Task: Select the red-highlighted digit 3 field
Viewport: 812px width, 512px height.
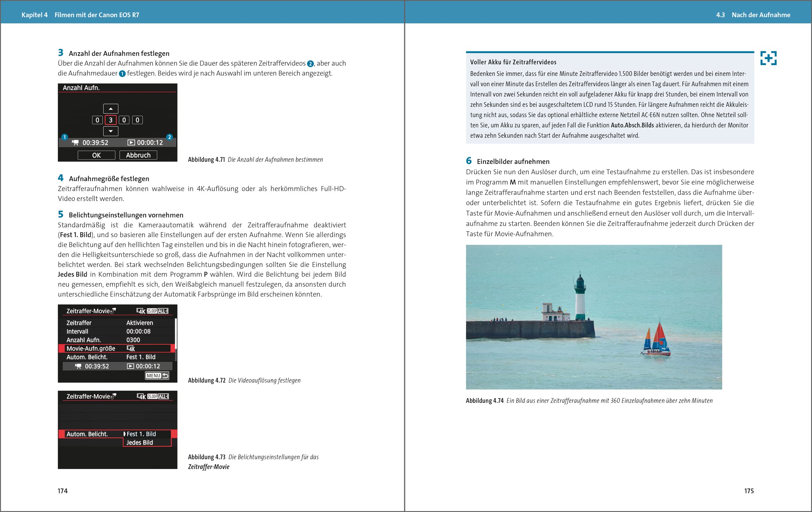Action: pyautogui.click(x=111, y=120)
